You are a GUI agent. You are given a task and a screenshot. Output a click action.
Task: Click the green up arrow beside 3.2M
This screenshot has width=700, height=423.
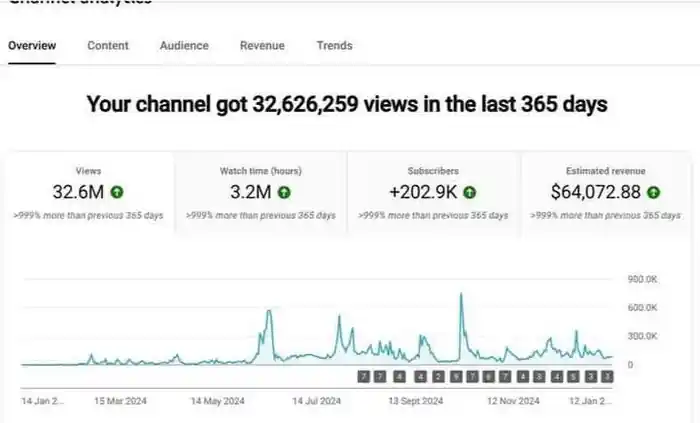[284, 192]
